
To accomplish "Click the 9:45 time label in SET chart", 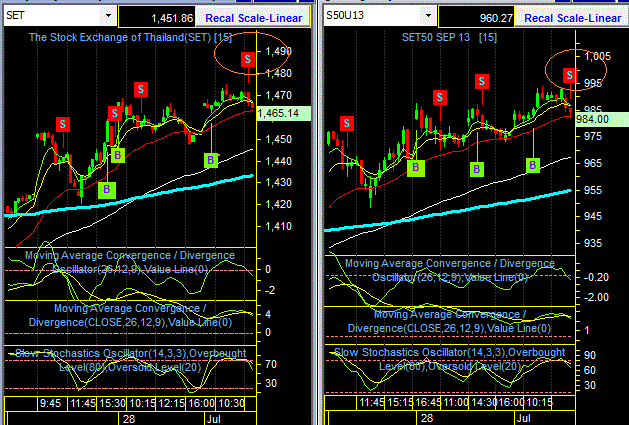I will click(x=51, y=403).
